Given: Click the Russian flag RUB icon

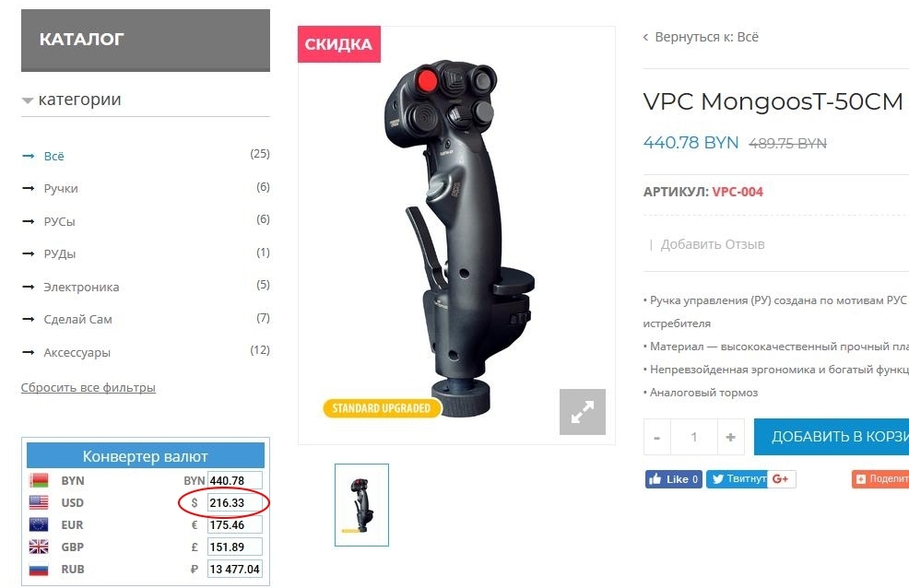Looking at the screenshot, I should click(x=39, y=569).
